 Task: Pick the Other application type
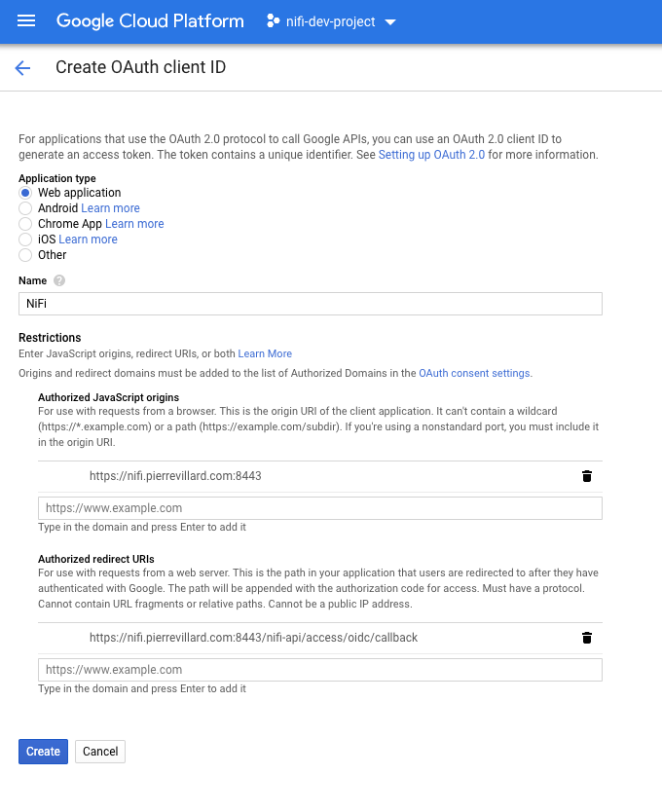coord(25,255)
